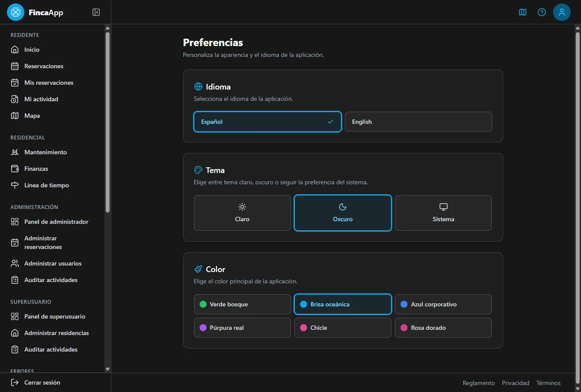Click the Superusuario Auditar actividades clipboard icon
Screen dimensions: 581x392
(x=15, y=349)
